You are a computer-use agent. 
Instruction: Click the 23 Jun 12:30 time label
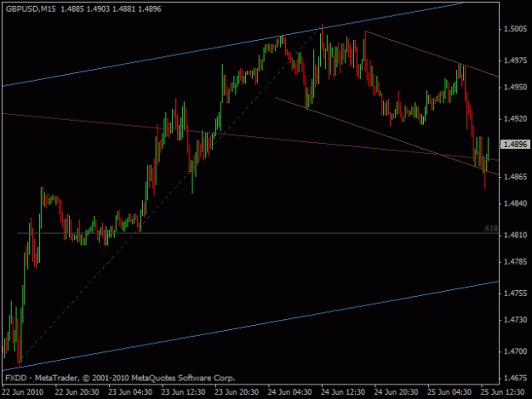183,392
